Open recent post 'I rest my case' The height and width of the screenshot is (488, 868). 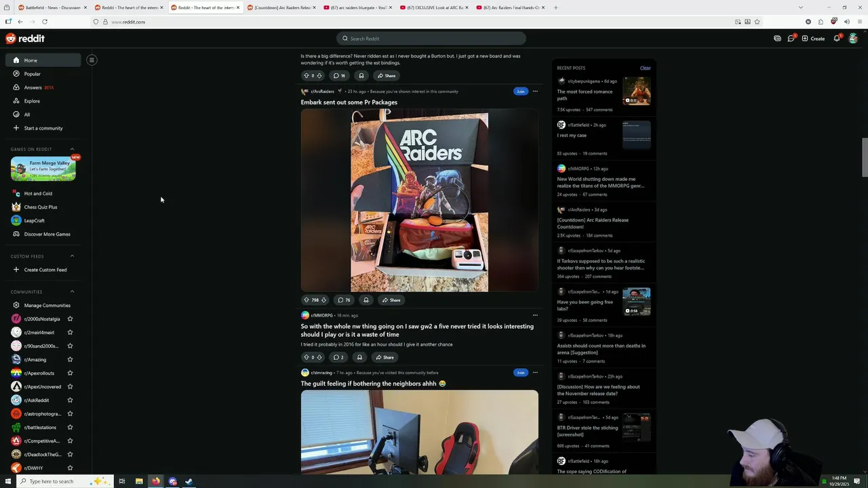(572, 136)
